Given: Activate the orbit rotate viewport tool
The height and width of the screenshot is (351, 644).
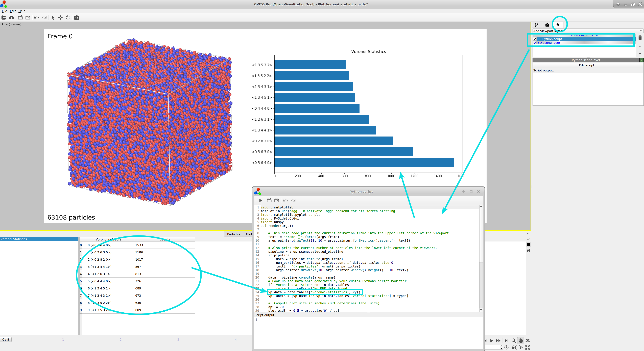Looking at the screenshot, I should click(x=67, y=17).
